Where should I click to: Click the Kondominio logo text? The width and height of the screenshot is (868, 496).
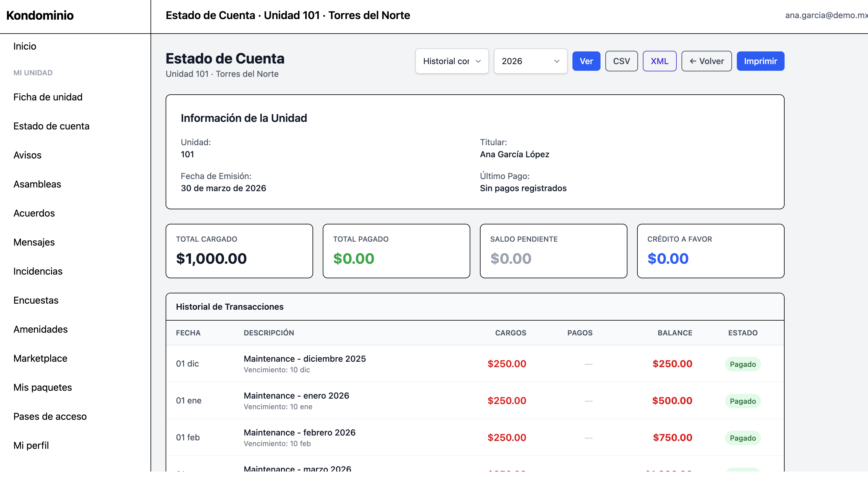pos(40,16)
